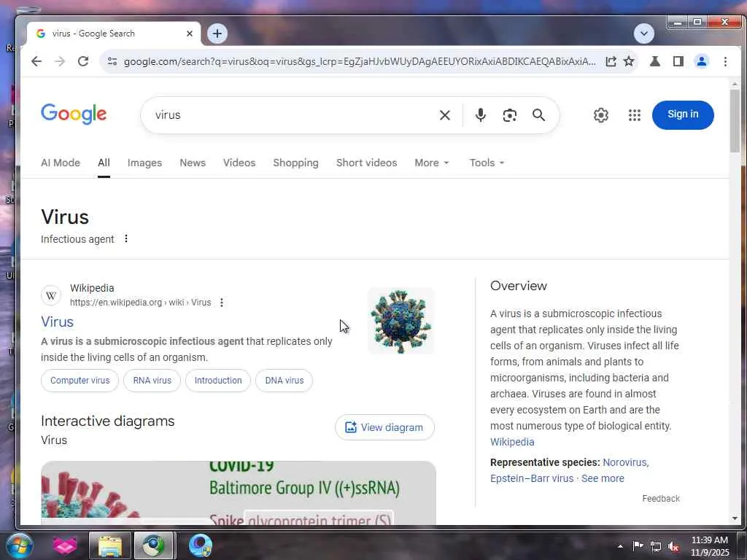Click the Feedback link
Image resolution: width=747 pixels, height=560 pixels.
point(661,499)
